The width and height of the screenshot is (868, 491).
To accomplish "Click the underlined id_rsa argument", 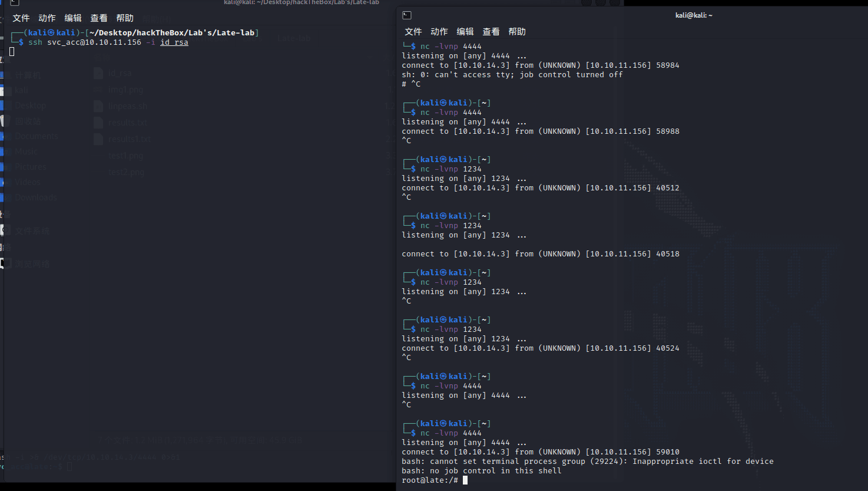I will tap(174, 42).
